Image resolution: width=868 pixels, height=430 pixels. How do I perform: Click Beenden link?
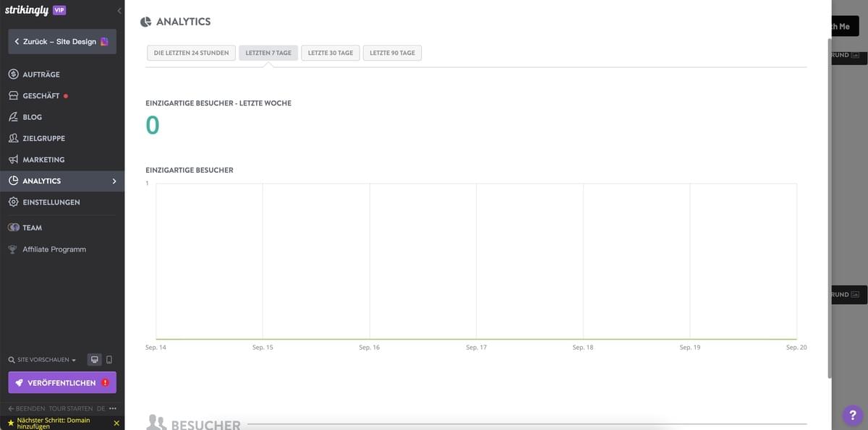tap(27, 409)
